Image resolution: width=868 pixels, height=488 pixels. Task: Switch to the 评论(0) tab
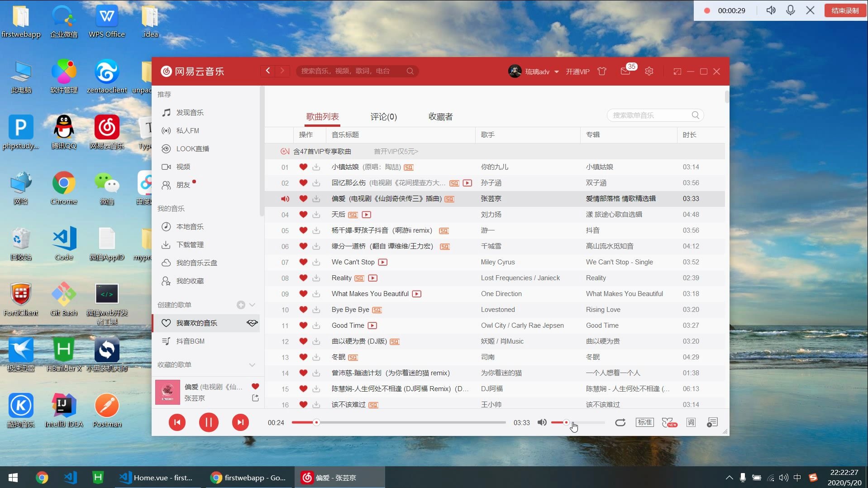tap(383, 116)
